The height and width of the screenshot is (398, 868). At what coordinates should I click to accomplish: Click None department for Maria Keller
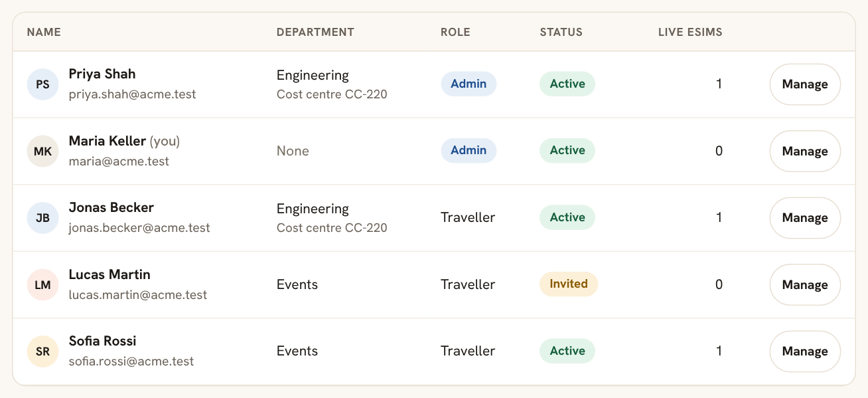293,151
